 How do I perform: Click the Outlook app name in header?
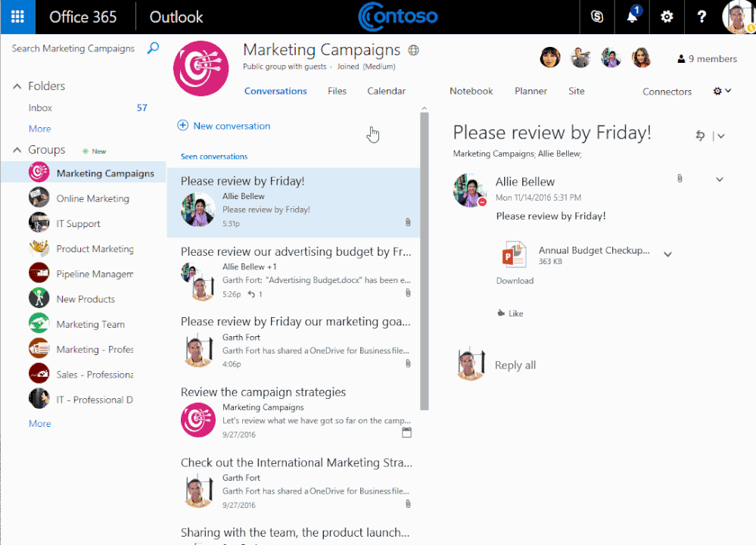pos(176,17)
